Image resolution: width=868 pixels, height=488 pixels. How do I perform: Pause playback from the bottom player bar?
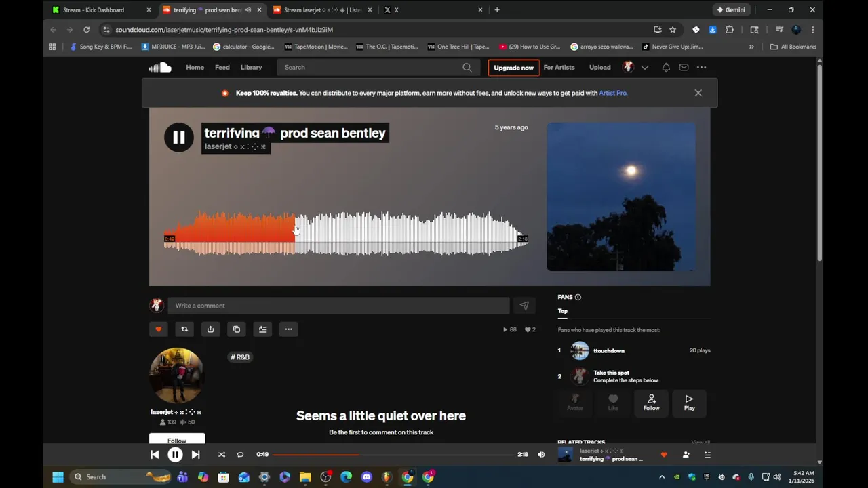click(175, 455)
